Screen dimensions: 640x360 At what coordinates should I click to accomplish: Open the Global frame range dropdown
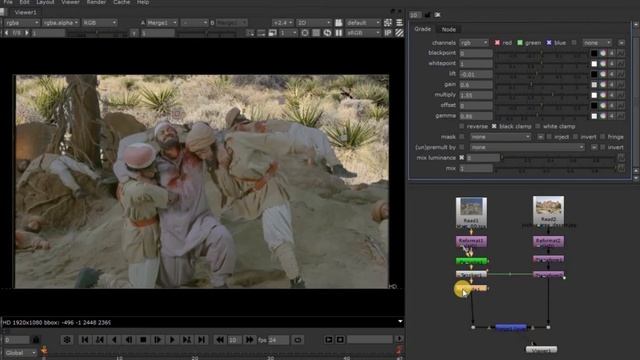click(20, 353)
